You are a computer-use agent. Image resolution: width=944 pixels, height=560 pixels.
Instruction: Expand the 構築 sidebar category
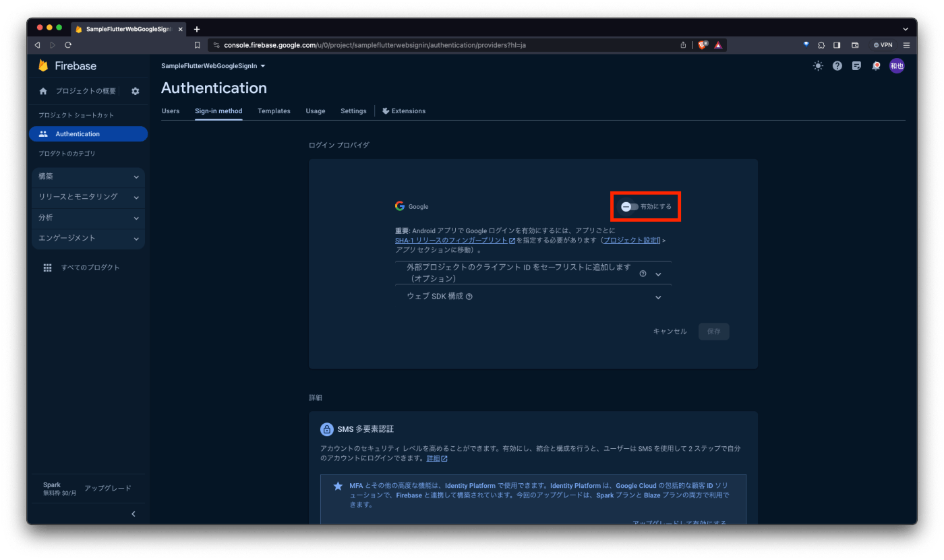88,177
